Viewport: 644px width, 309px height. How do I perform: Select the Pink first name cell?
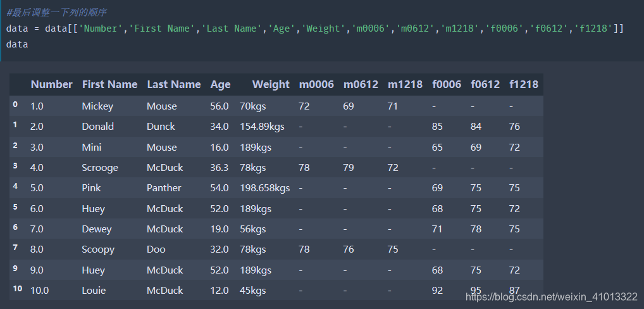tap(91, 188)
